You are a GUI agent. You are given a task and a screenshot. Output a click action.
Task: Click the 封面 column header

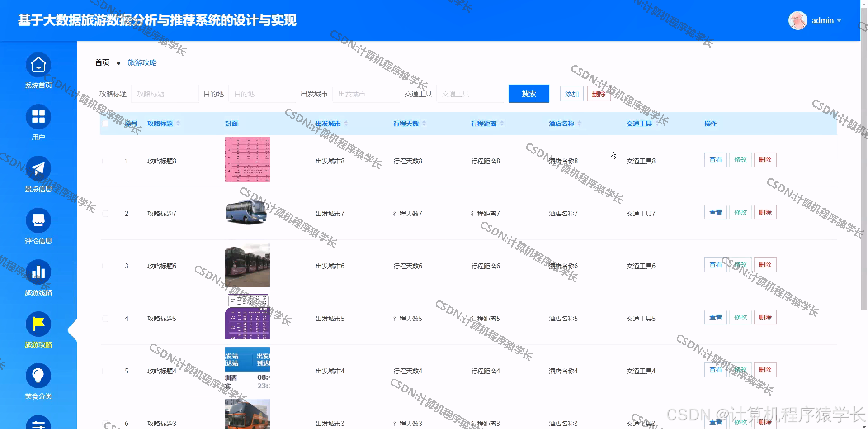tap(231, 124)
